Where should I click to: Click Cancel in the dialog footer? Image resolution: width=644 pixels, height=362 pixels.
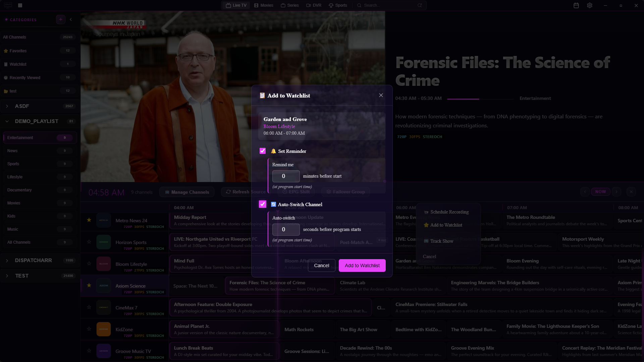tap(322, 265)
